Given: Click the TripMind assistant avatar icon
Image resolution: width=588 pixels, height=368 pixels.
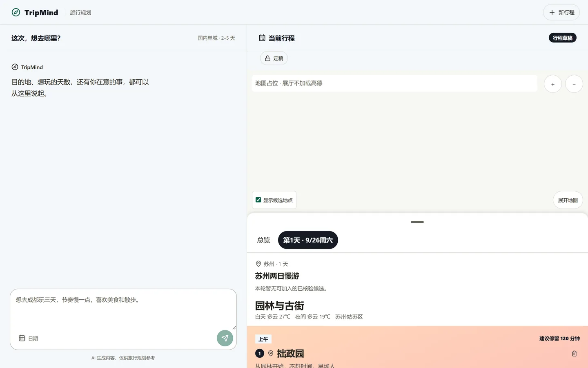Looking at the screenshot, I should coord(15,67).
